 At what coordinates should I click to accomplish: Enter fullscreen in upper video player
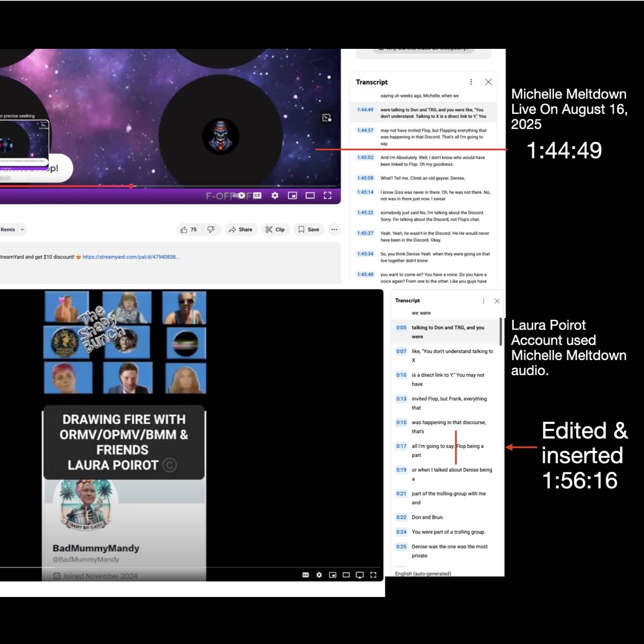point(328,195)
